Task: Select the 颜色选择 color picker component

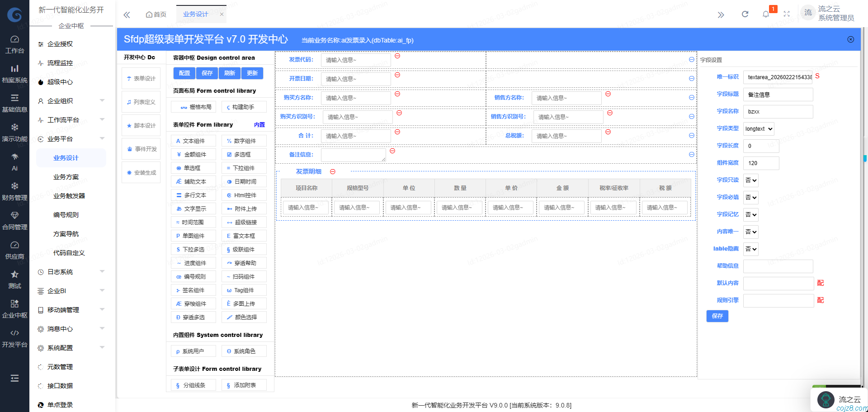Action: coord(244,317)
